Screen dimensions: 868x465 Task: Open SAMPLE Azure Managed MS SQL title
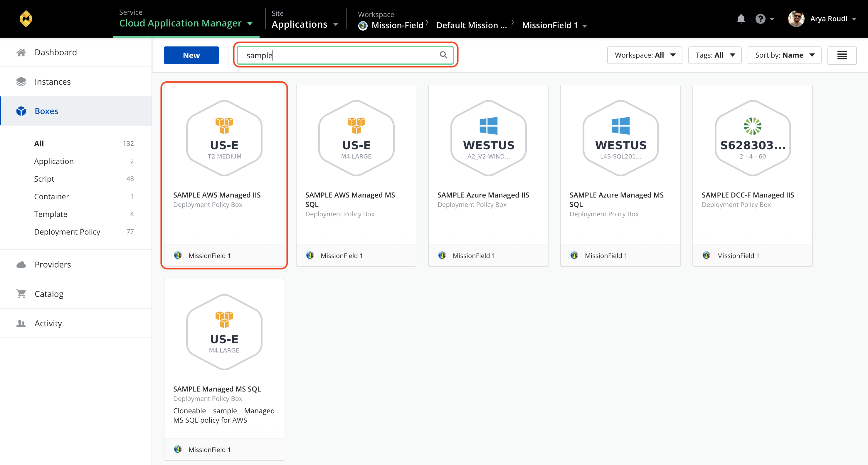(616, 200)
